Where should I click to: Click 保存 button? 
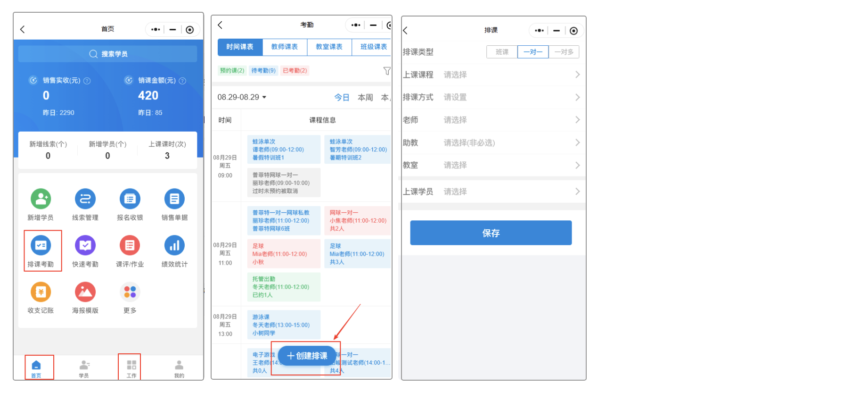(491, 233)
